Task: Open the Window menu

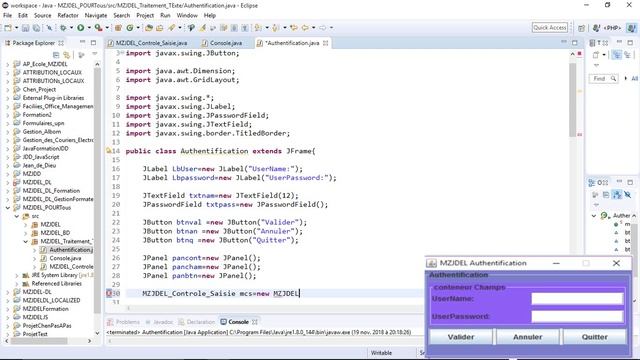Action: click(187, 16)
